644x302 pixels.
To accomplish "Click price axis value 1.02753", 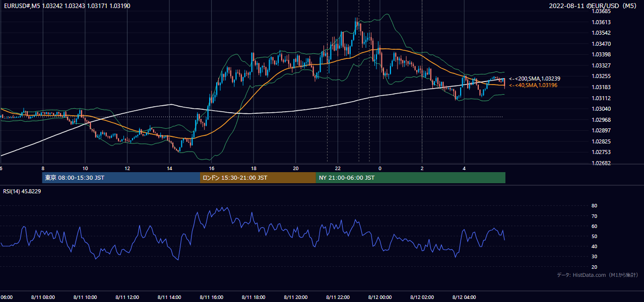I will [602, 152].
